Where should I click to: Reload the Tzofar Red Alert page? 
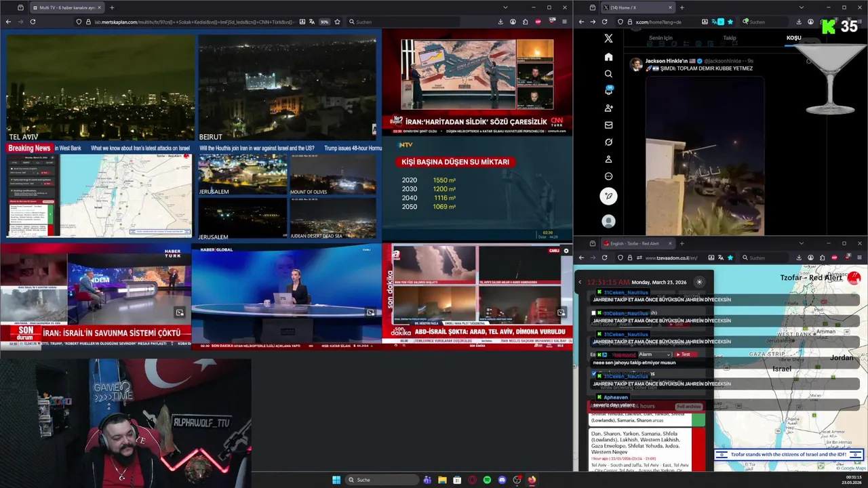point(604,258)
